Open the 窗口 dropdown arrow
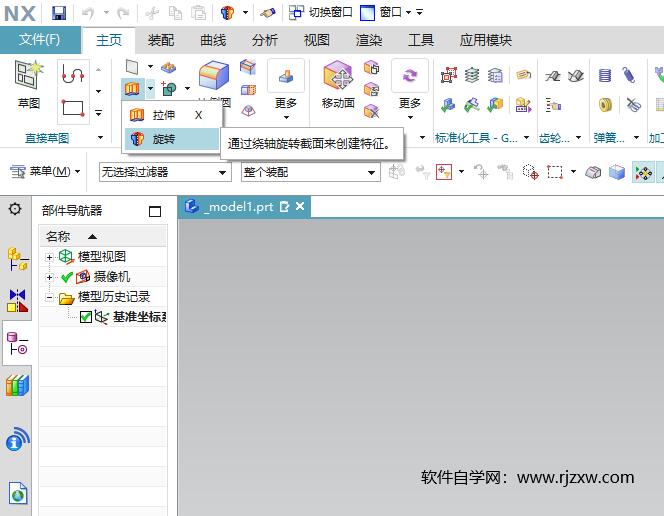664x516 pixels. pyautogui.click(x=409, y=12)
